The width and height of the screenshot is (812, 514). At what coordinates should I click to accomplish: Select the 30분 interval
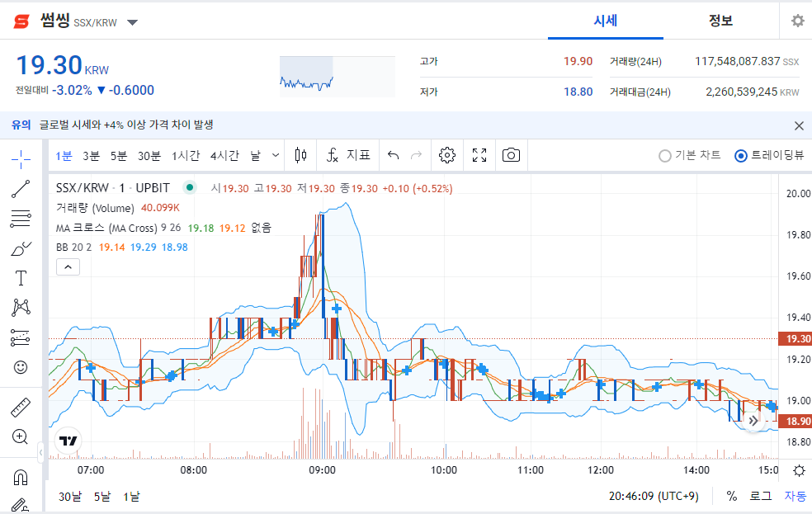149,155
